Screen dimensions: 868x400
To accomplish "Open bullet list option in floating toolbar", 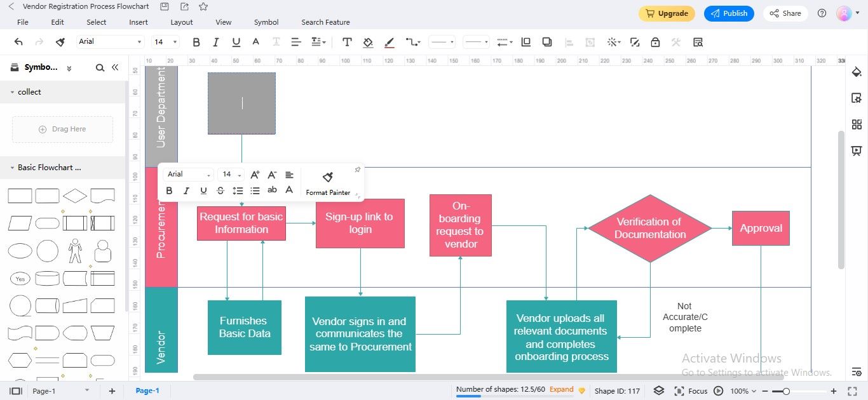I will 255,190.
